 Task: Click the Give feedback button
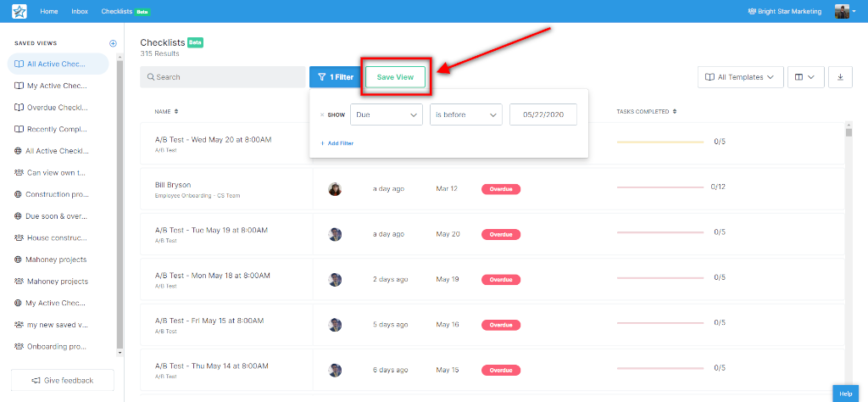click(x=63, y=381)
